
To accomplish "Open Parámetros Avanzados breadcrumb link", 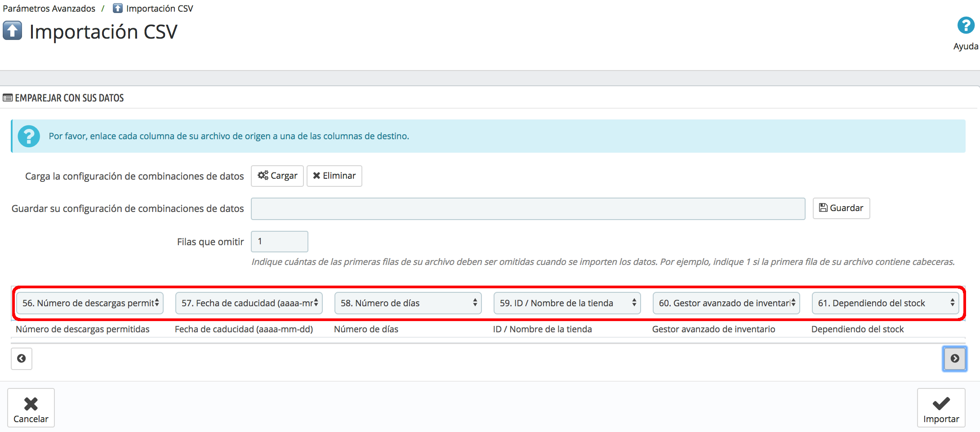I will 49,9.
